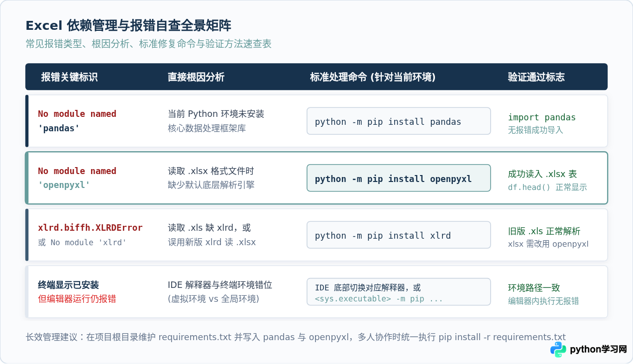Viewport: 633px width, 364px height.
Task: Click the Python logo icon
Action: click(x=558, y=350)
